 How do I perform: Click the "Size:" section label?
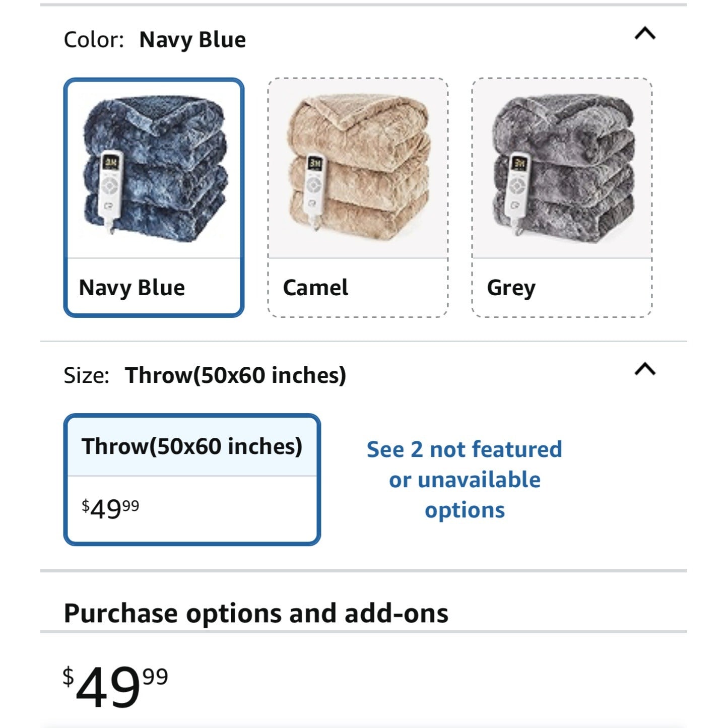(x=86, y=375)
